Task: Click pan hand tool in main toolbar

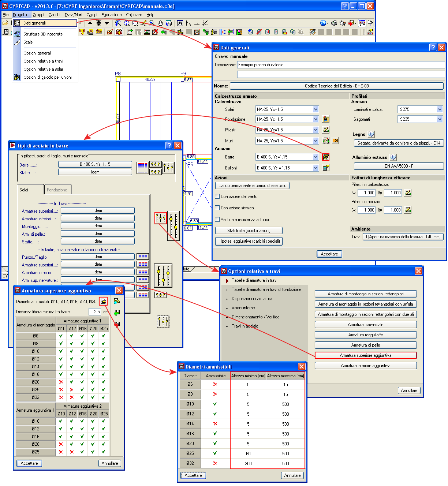Action: pyautogui.click(x=160, y=23)
